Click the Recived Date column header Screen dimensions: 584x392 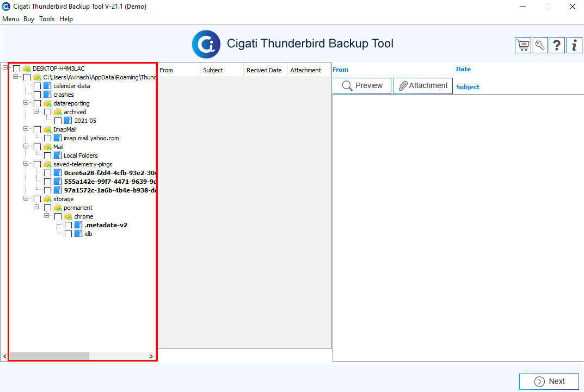(x=265, y=70)
